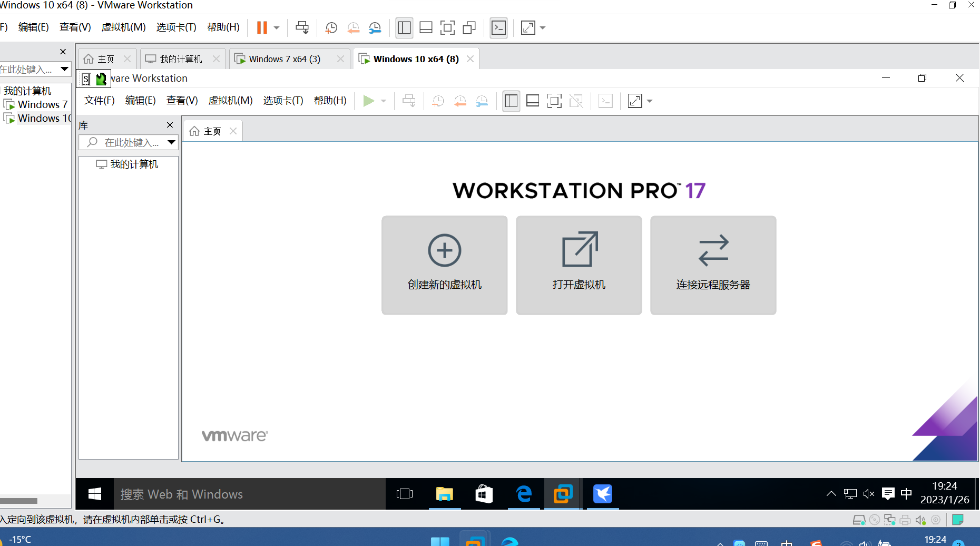
Task: Select 我的计算机 in the inner library
Action: tap(127, 164)
